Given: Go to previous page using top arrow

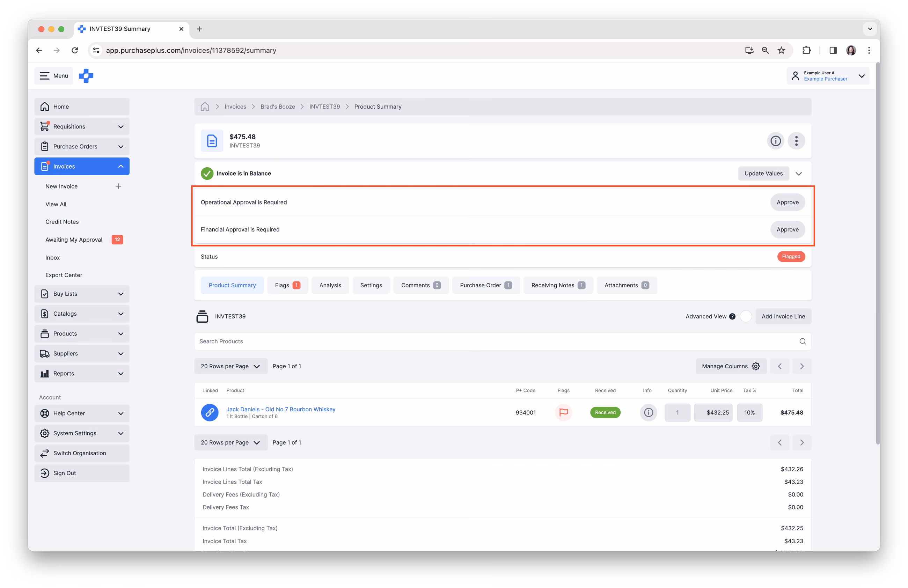Looking at the screenshot, I should 780,366.
